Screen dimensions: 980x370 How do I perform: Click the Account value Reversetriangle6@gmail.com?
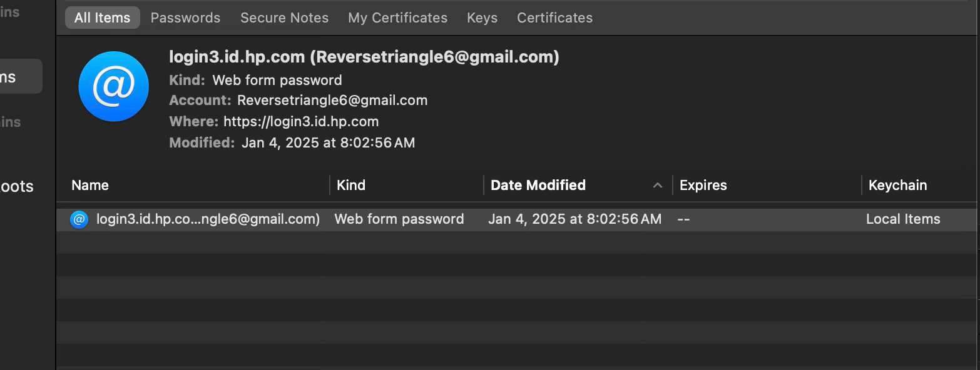point(332,100)
